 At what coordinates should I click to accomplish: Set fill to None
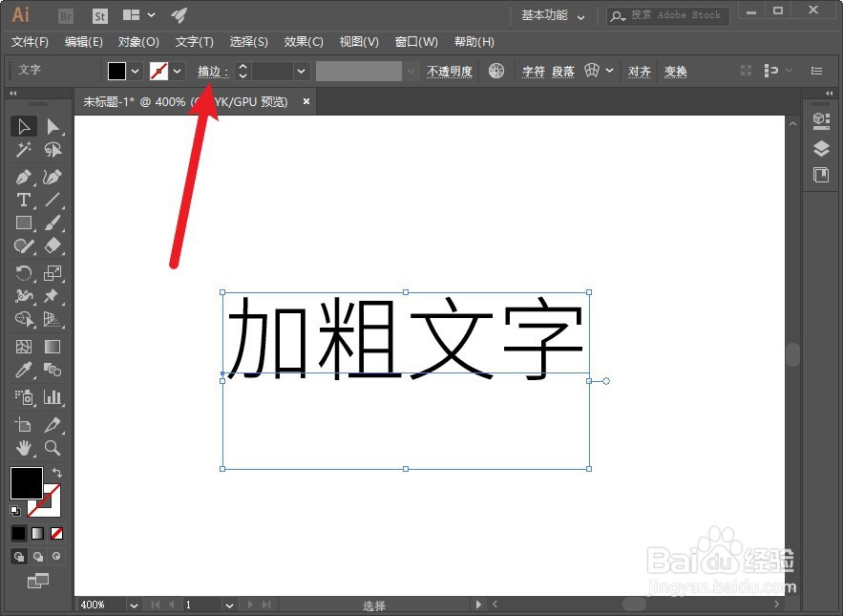[56, 533]
